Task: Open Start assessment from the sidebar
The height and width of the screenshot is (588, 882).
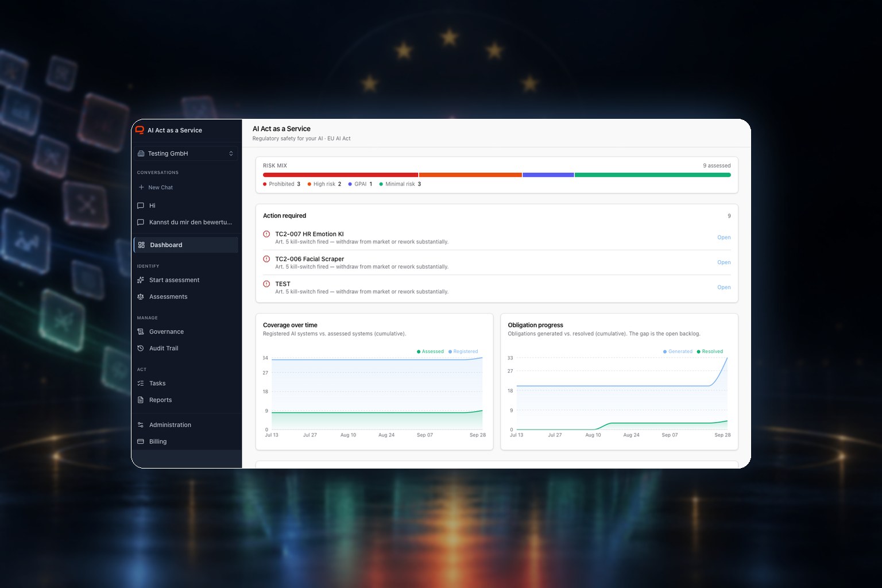Action: coord(186,280)
